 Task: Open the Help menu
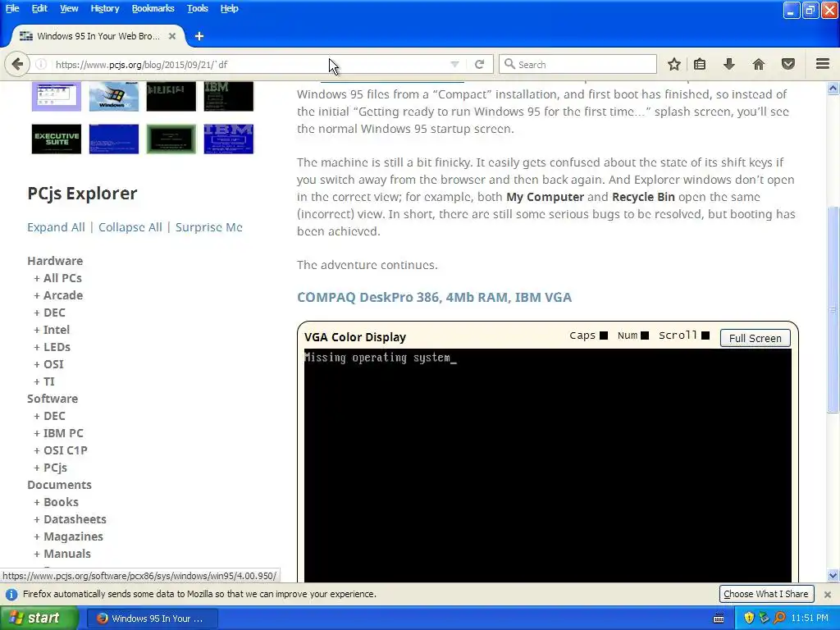(x=230, y=8)
